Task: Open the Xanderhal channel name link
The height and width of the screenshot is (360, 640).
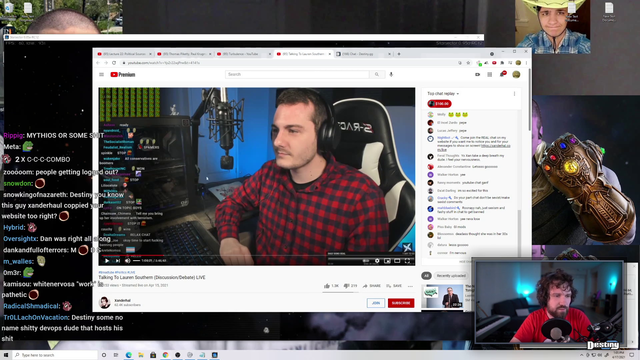Action: pyautogui.click(x=122, y=300)
